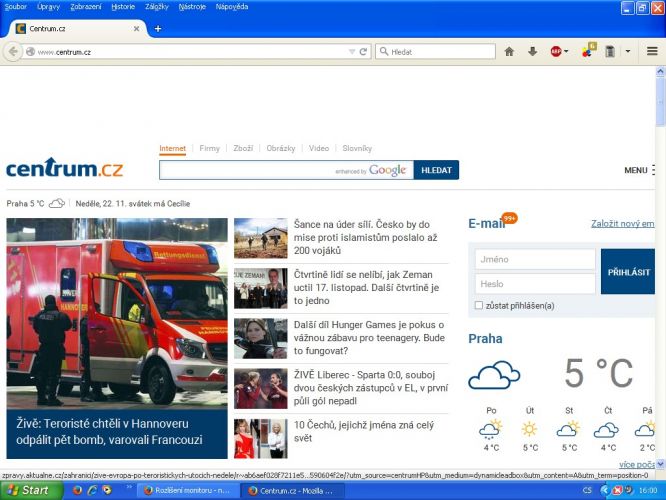Open a new tab with plus button
Screen dimensions: 666x500
tap(158, 28)
